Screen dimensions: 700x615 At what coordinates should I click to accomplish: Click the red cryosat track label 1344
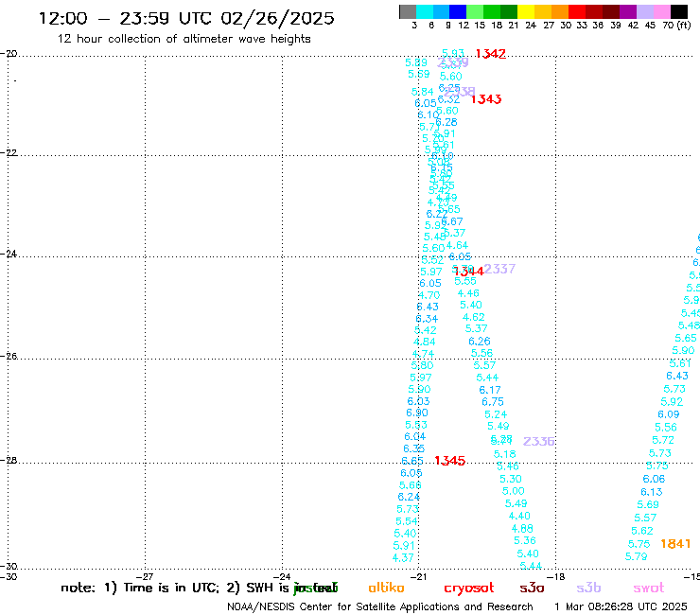point(469,272)
